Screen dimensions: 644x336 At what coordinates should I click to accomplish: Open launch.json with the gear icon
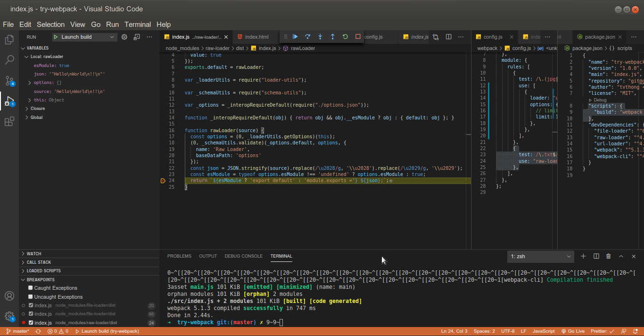124,37
